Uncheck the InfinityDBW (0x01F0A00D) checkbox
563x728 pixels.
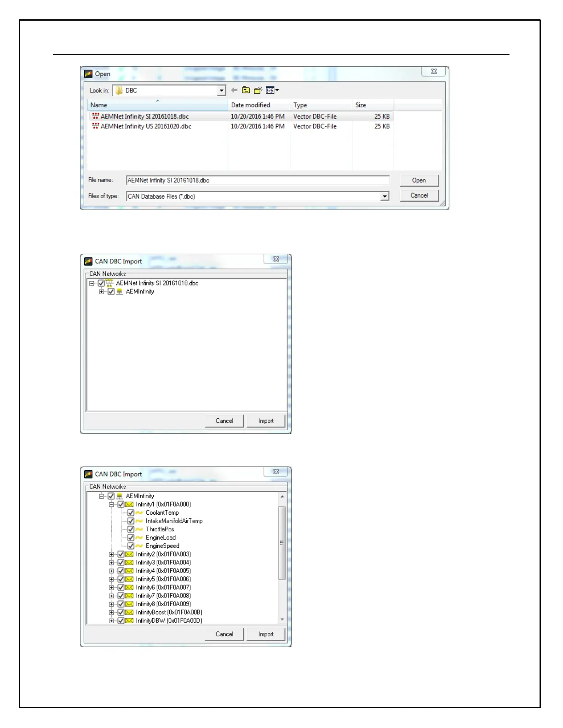click(121, 620)
